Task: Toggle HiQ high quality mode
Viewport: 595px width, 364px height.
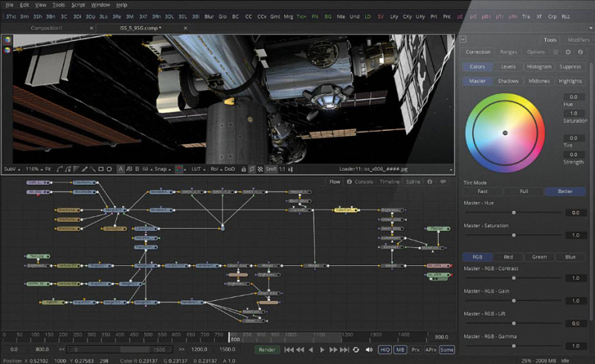Action: tap(385, 349)
